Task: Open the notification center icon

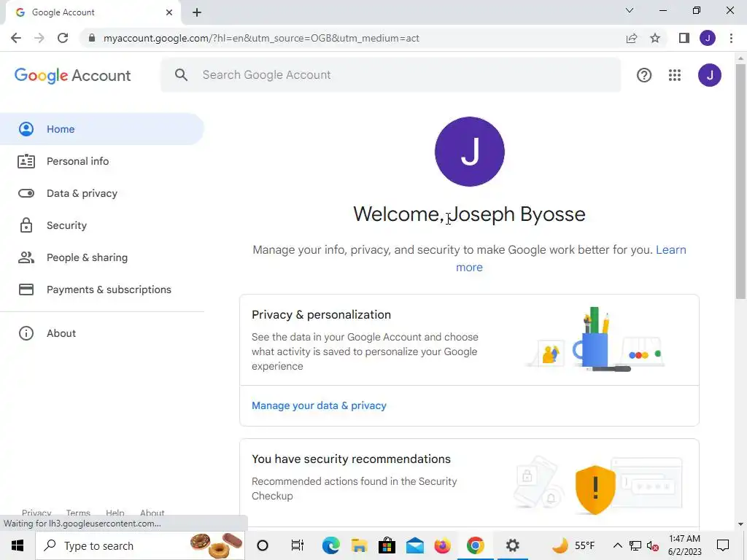Action: 723,545
